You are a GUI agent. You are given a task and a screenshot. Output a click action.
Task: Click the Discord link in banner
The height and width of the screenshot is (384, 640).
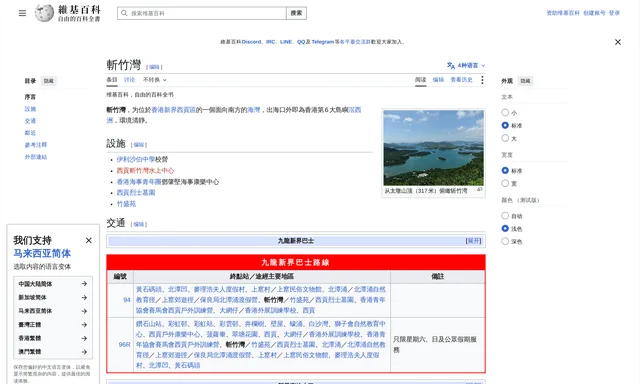251,42
